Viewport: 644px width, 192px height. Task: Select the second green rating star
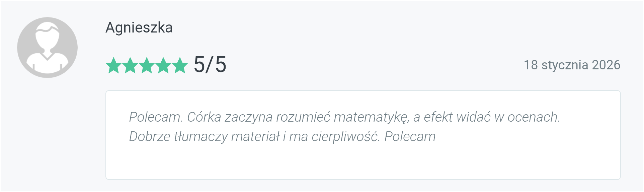tap(130, 65)
